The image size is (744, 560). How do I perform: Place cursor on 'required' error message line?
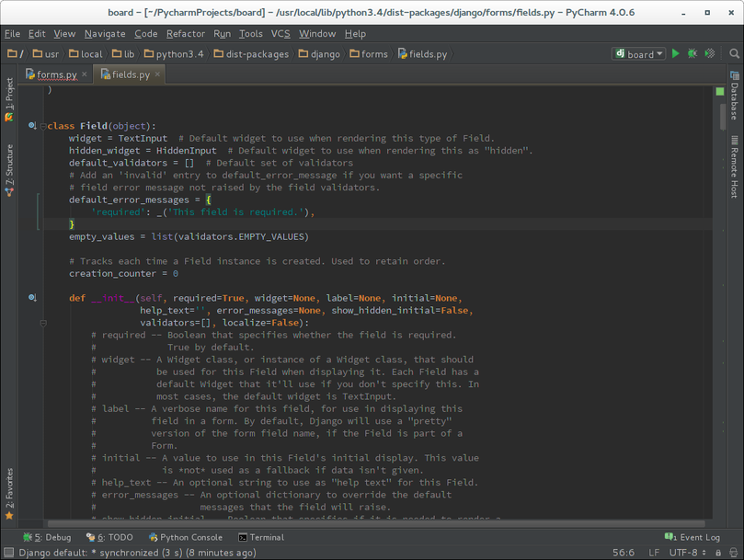pyautogui.click(x=203, y=211)
